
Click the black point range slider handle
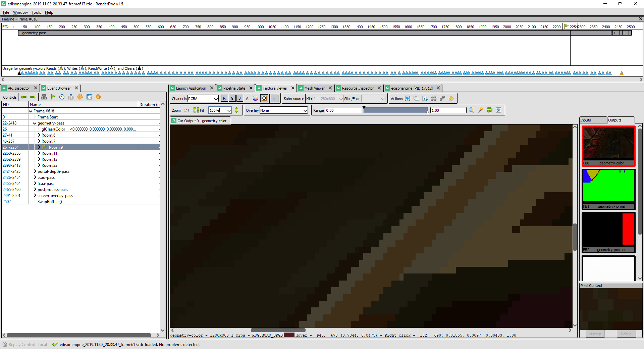coord(364,108)
